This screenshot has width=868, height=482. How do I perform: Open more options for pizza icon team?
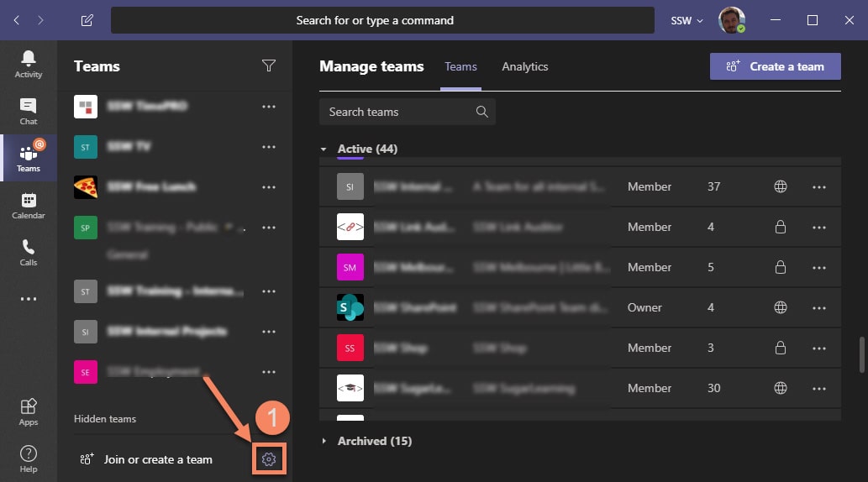(269, 187)
